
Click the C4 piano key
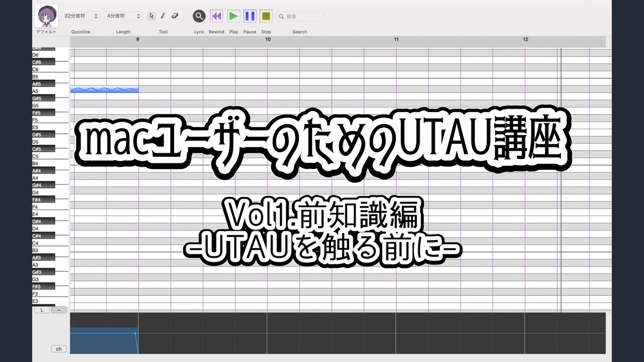click(x=50, y=243)
